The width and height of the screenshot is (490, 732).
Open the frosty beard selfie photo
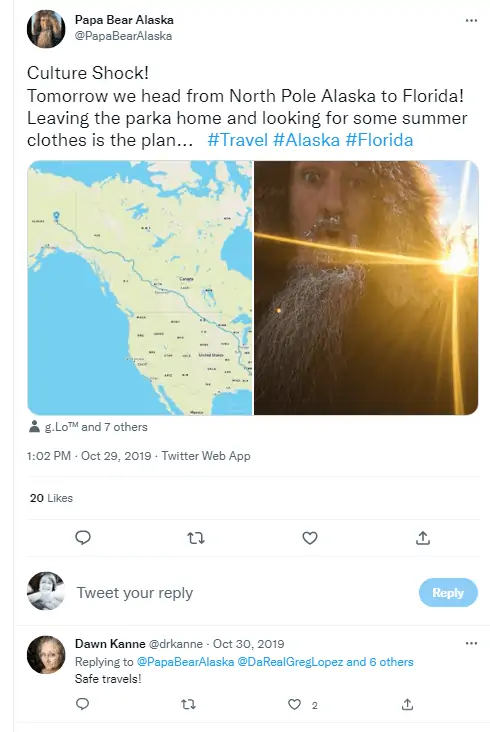coord(366,288)
